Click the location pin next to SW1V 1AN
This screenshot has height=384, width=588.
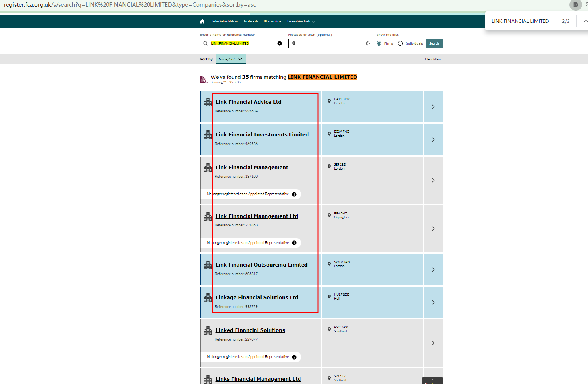coord(329,264)
